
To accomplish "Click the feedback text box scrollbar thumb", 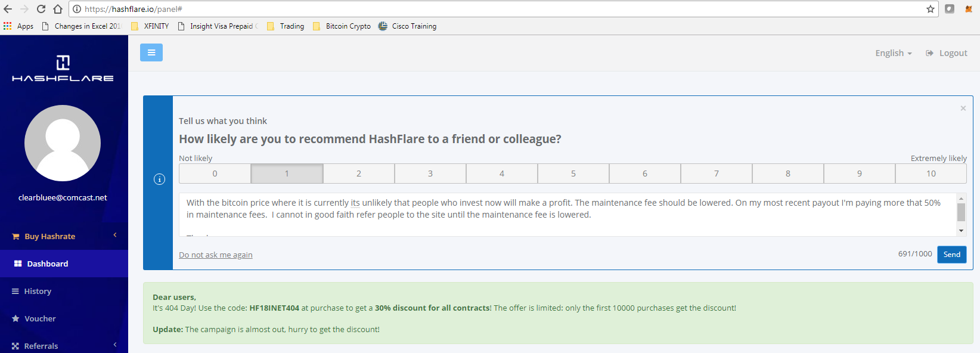I will point(961,212).
